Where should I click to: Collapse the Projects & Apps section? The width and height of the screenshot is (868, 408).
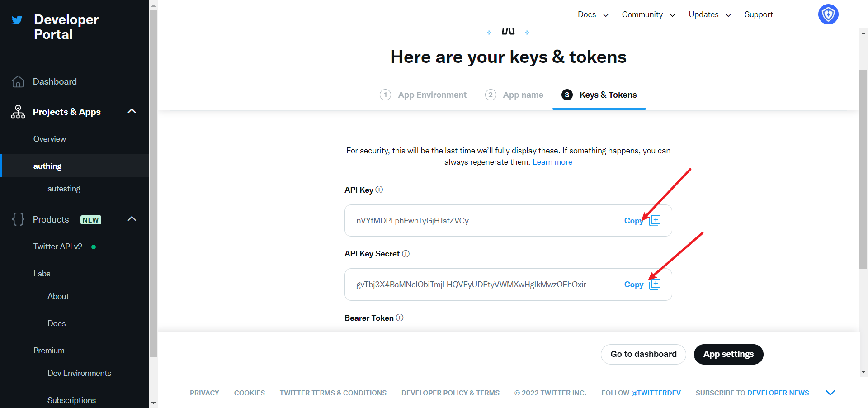tap(132, 111)
